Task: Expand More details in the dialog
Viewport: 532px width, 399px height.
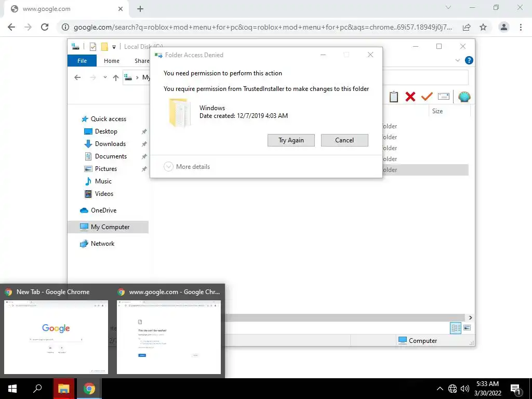Action: point(187,167)
